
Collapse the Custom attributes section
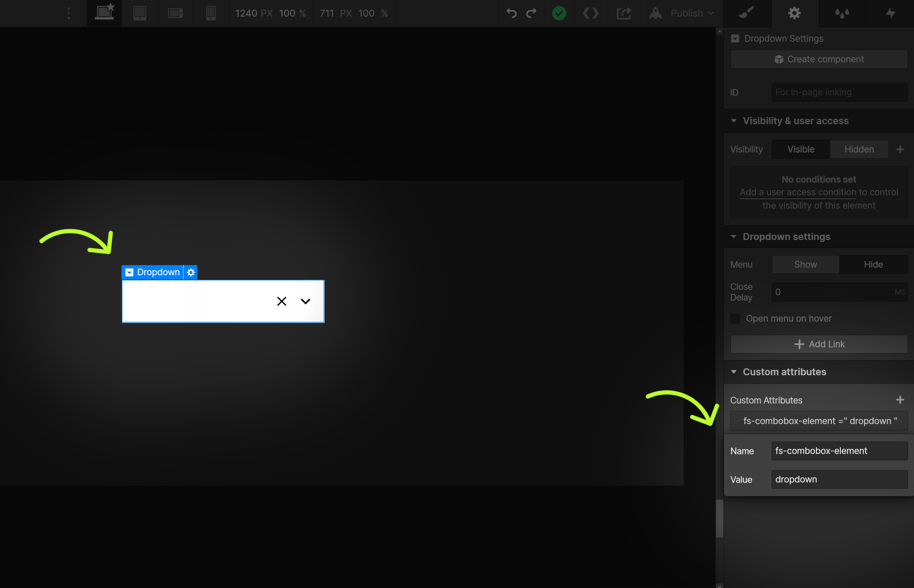click(734, 371)
